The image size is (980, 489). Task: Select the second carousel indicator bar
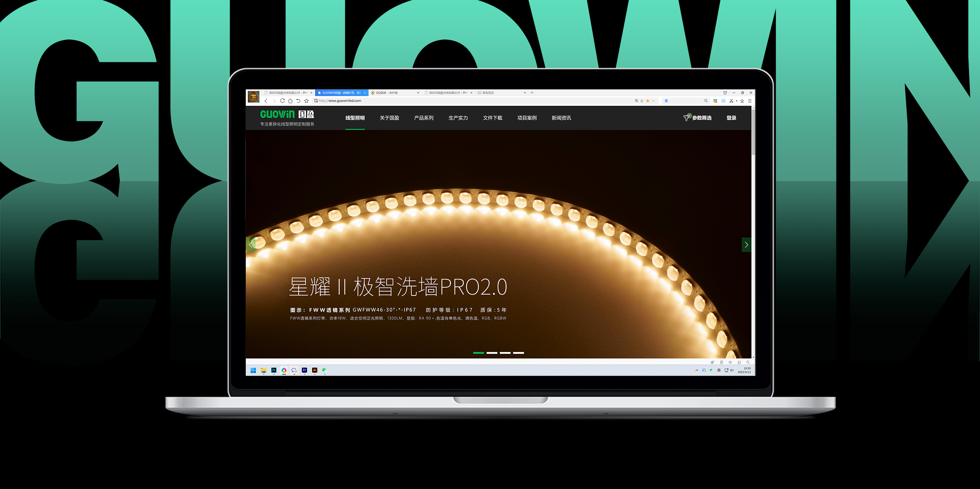pyautogui.click(x=492, y=353)
